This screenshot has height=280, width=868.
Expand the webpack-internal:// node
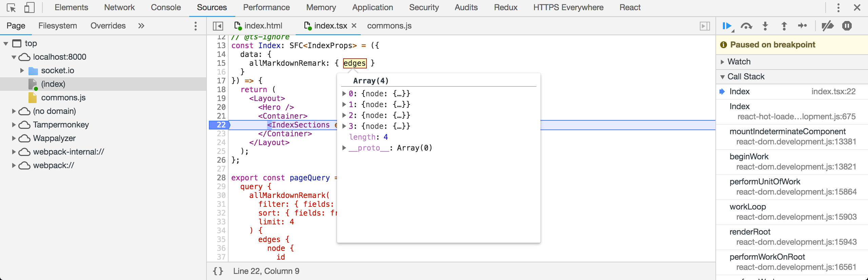pyautogui.click(x=14, y=152)
